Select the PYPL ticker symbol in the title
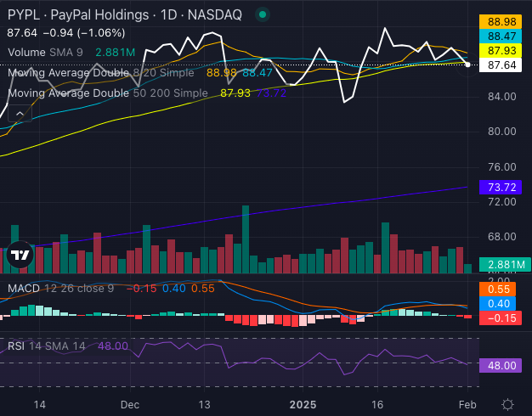This screenshot has height=416, width=532. (24, 15)
